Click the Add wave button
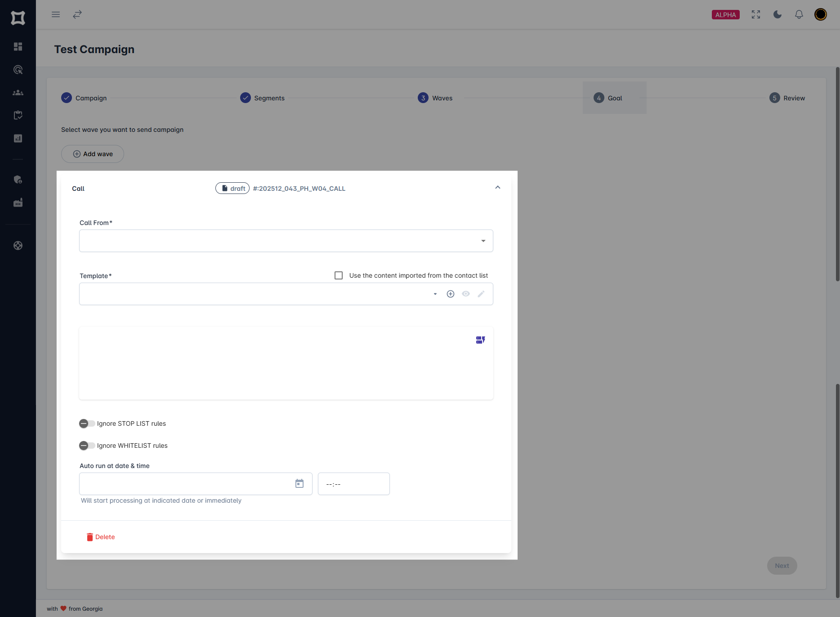This screenshot has height=617, width=840. [x=92, y=154]
